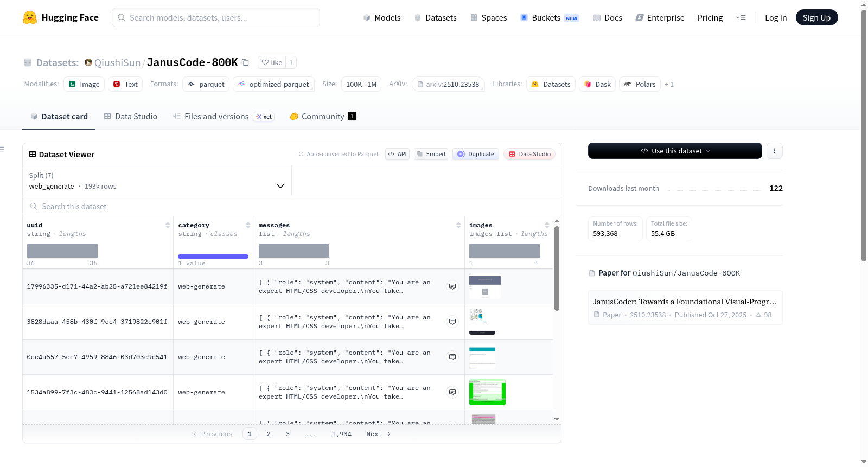868x467 pixels.
Task: Sort the uuid column
Action: pos(168,225)
